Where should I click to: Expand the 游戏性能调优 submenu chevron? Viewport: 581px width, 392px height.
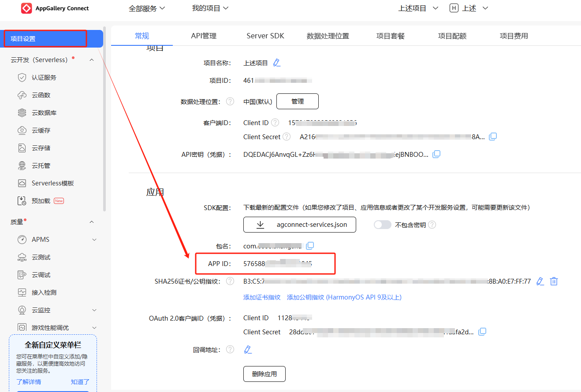tap(94, 328)
